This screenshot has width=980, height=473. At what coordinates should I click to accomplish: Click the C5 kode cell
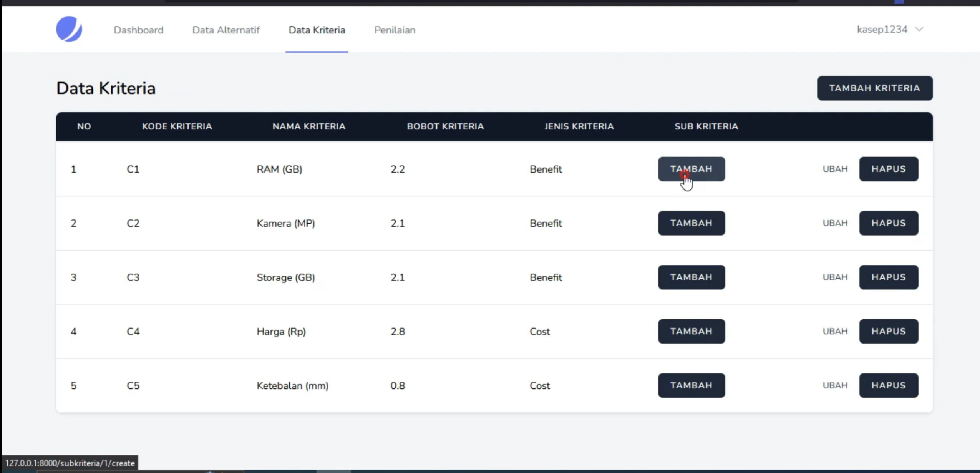click(x=133, y=385)
